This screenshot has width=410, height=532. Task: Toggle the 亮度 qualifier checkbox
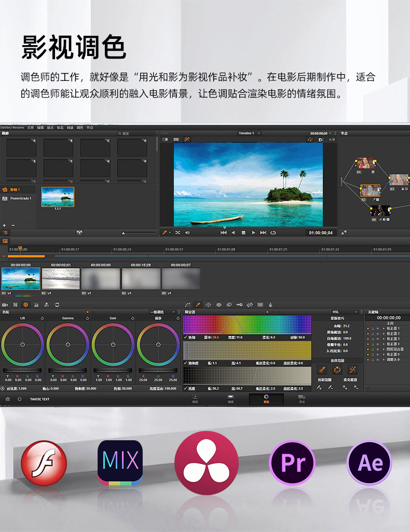coord(185,388)
